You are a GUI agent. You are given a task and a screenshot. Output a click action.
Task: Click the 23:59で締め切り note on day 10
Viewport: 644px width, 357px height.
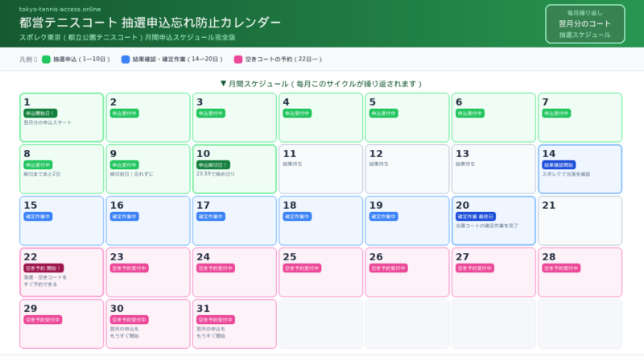216,174
